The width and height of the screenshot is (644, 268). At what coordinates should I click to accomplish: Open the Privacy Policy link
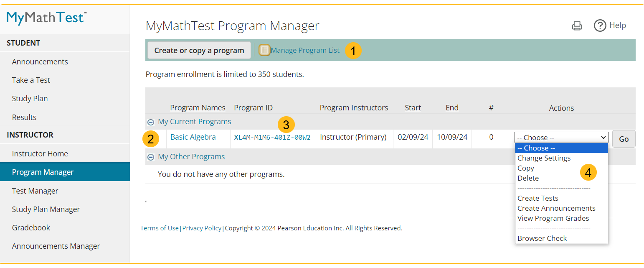pos(202,228)
